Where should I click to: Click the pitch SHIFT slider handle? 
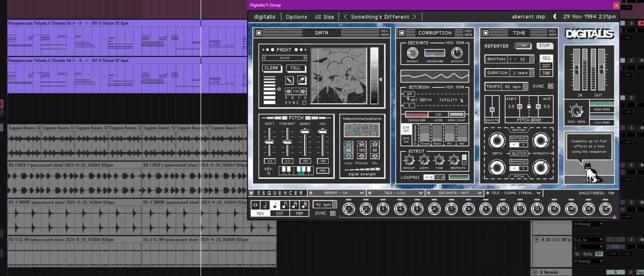[269, 142]
